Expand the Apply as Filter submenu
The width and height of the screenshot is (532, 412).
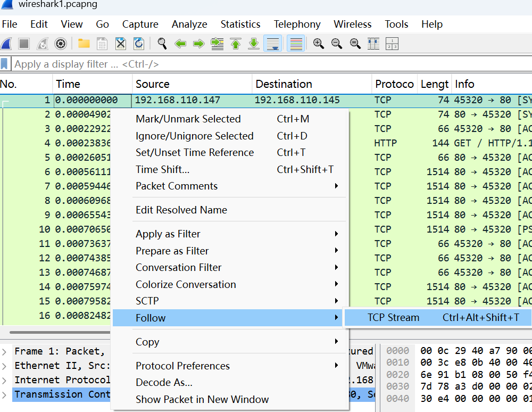point(168,234)
